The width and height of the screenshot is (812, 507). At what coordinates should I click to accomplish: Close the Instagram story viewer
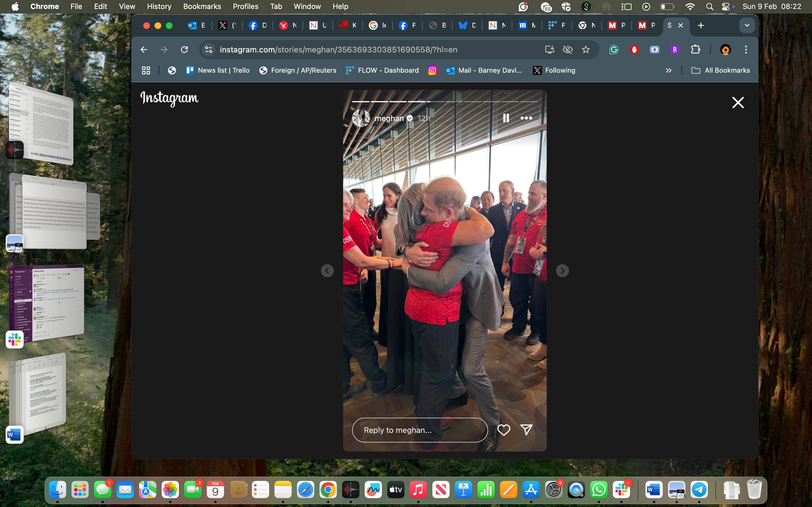pyautogui.click(x=738, y=102)
